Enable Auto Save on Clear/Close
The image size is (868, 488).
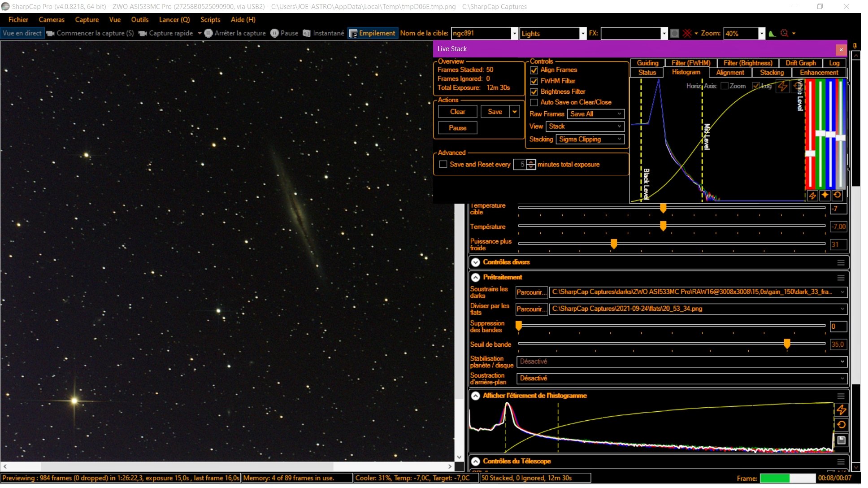pos(534,102)
